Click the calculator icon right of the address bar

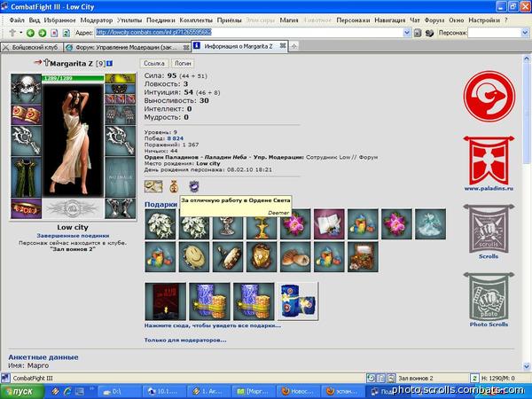418,33
